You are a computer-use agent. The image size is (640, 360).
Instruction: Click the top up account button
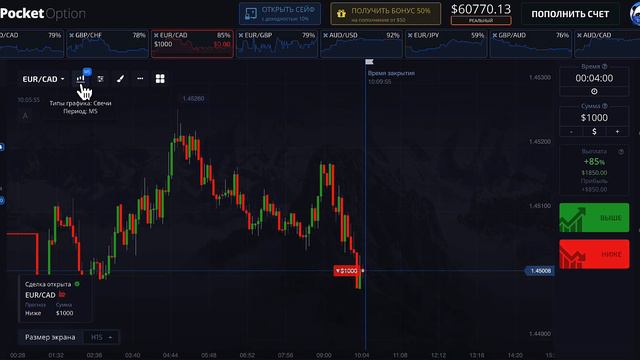pos(570,14)
